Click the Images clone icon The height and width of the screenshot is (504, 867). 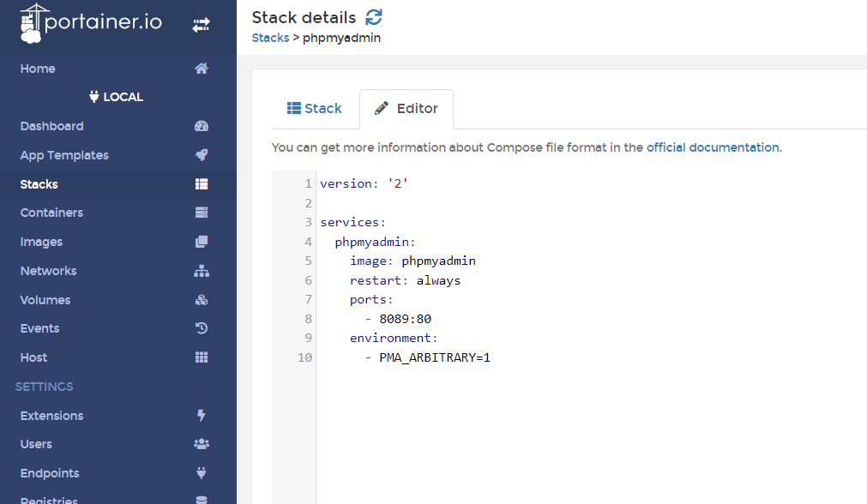coord(202,242)
